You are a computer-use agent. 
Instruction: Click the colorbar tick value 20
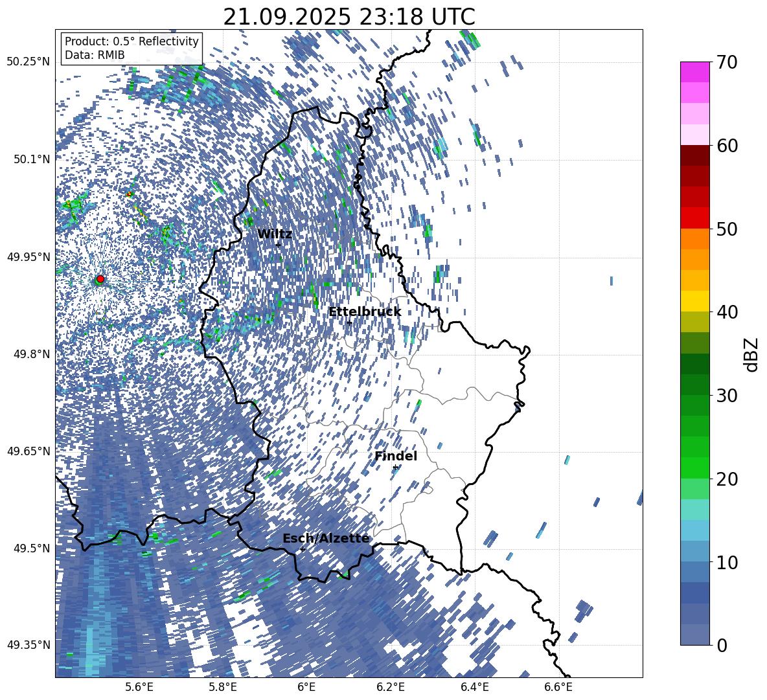tap(727, 479)
